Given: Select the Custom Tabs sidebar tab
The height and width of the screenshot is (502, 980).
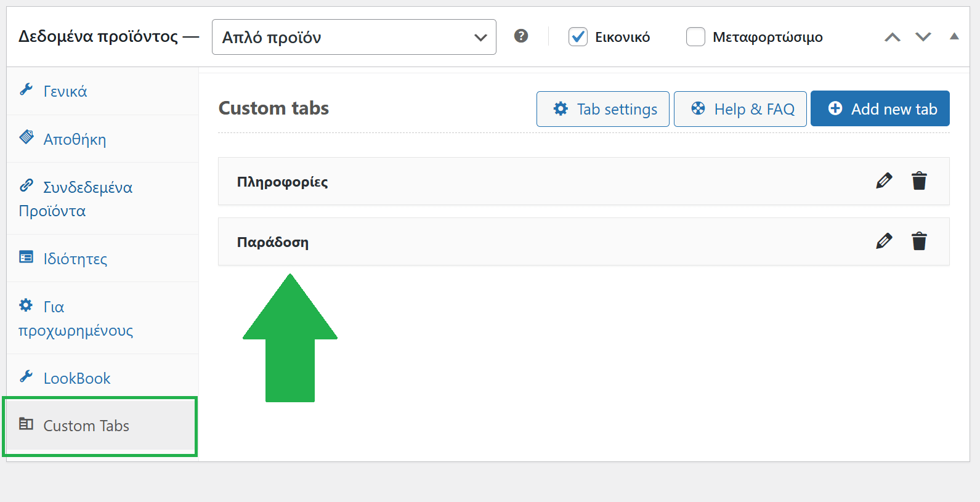Looking at the screenshot, I should (x=86, y=426).
